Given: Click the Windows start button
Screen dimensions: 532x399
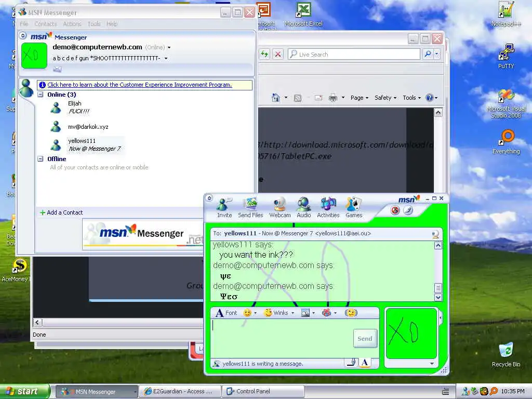Looking at the screenshot, I should 24,391.
